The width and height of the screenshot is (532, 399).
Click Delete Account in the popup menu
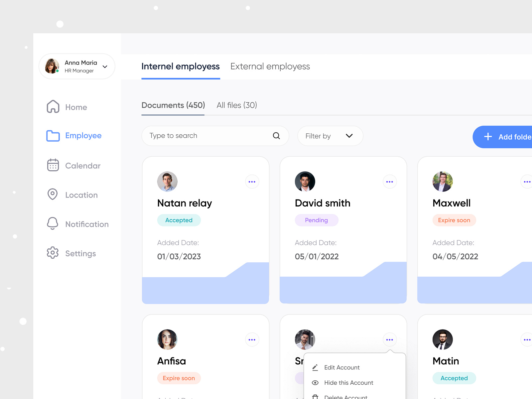point(346,396)
